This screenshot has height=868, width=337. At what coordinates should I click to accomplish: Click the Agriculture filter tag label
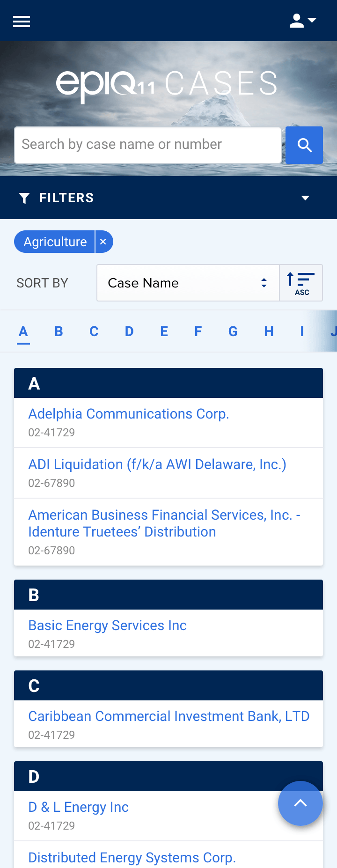(55, 242)
